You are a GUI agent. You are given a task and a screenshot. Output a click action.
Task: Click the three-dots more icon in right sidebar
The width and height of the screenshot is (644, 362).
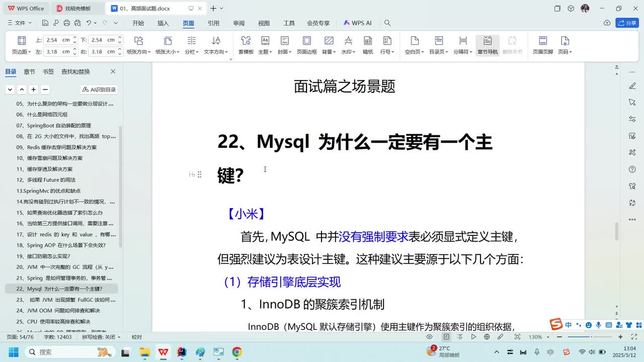[632, 220]
